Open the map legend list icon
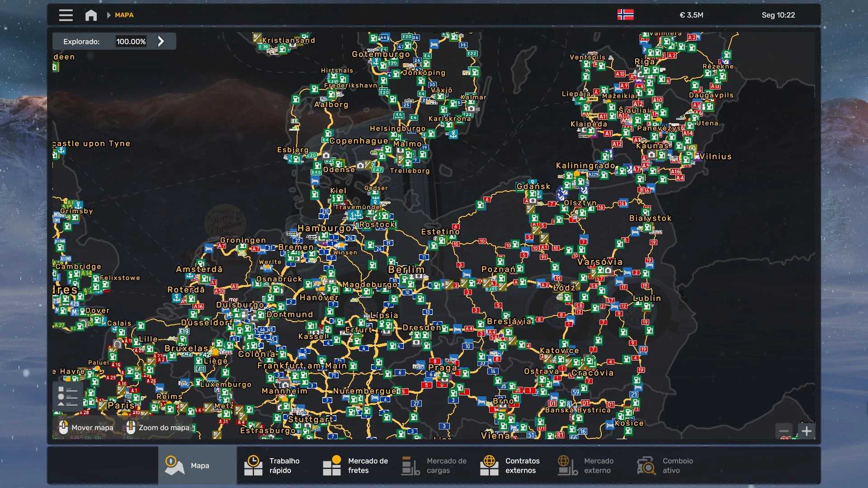868x488 pixels. (x=68, y=396)
